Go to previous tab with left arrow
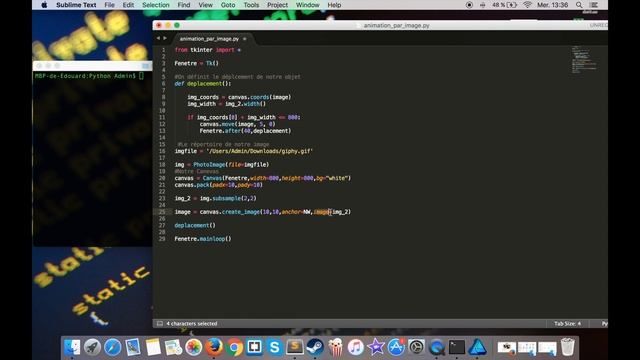This screenshot has width=640, height=360. 158,38
